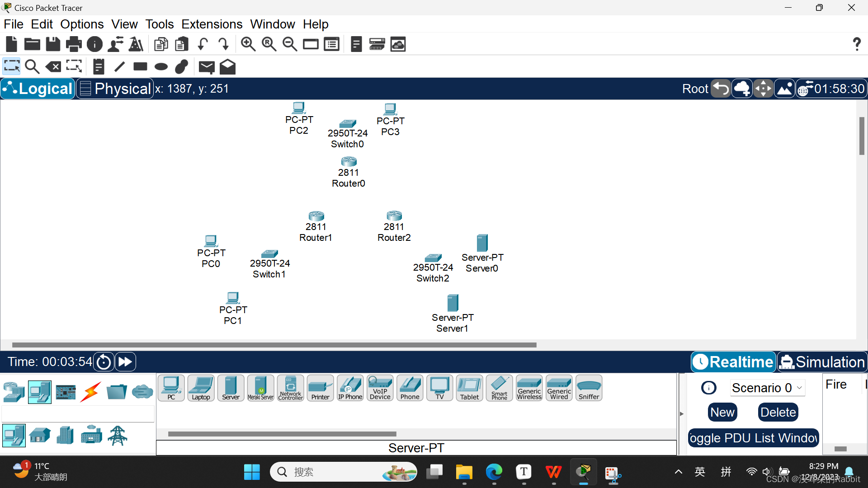This screenshot has width=868, height=488.
Task: Switch to Logical view tab
Action: tap(38, 88)
